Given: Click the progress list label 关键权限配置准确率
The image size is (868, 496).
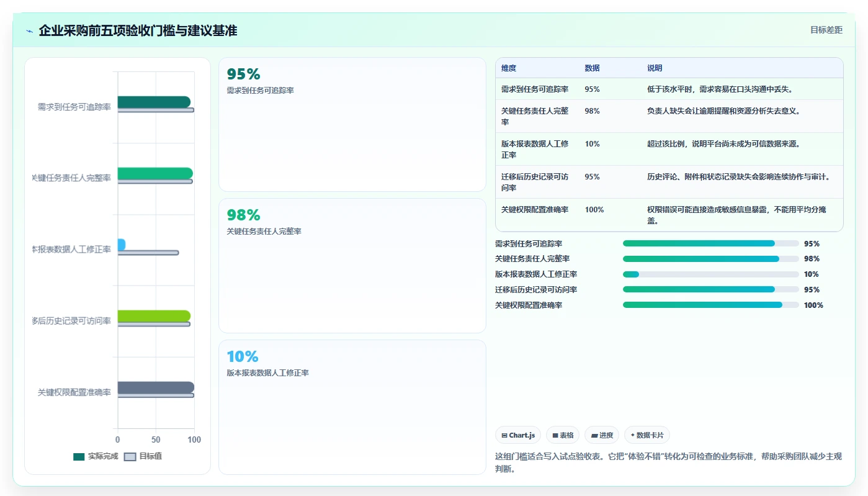Looking at the screenshot, I should coord(529,305).
